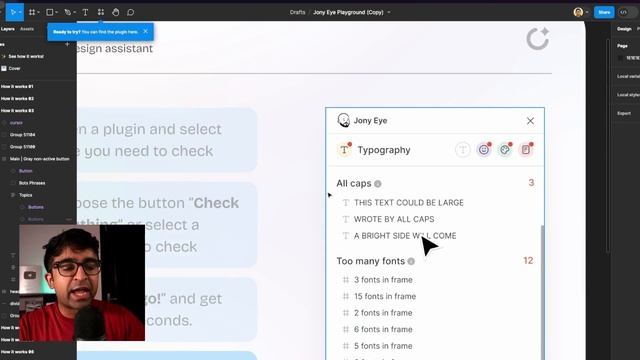Dismiss the Ready to try tooltip
The width and height of the screenshot is (640, 360).
tap(146, 31)
